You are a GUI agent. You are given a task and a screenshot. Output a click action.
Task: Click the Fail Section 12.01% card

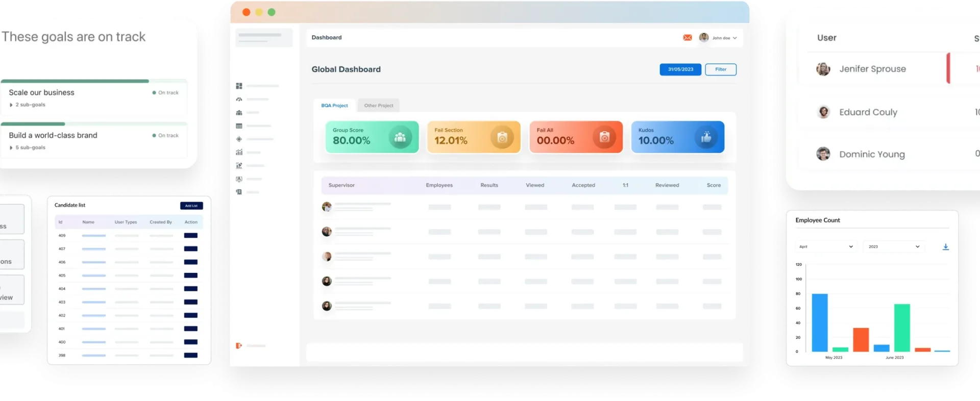click(474, 137)
